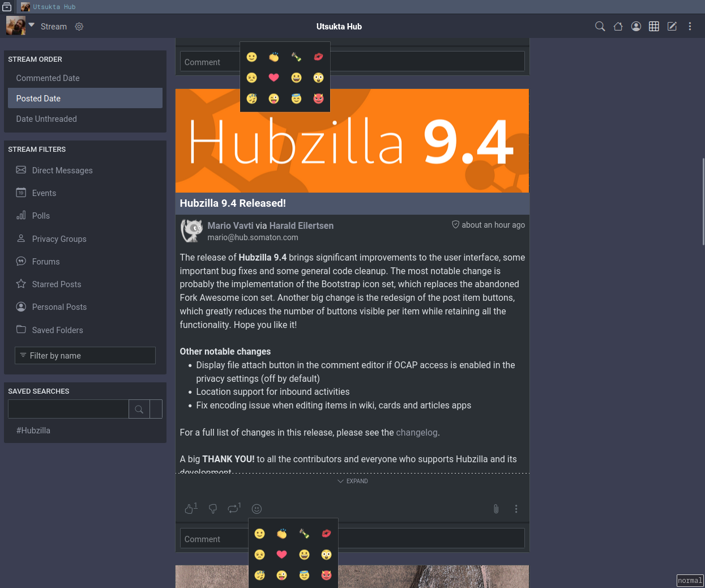React with champagne bottle in Hubzilla post picker
The image size is (705, 588).
(x=304, y=534)
